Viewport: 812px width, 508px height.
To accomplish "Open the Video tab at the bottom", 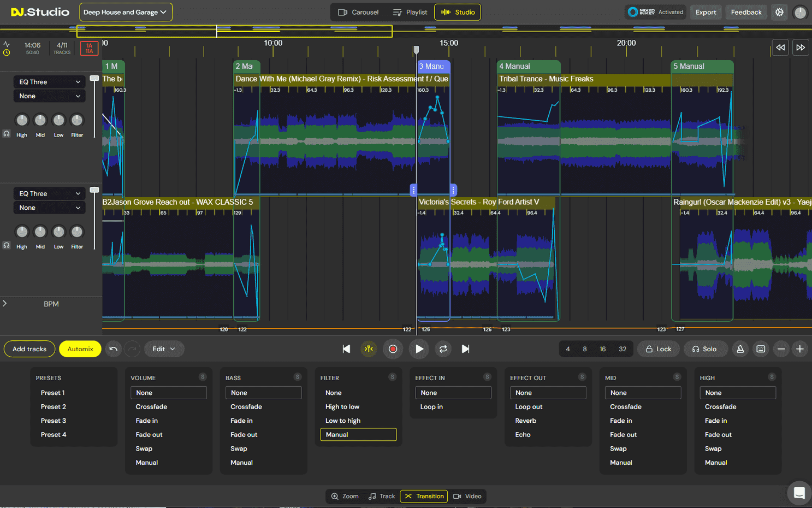I will (x=467, y=496).
